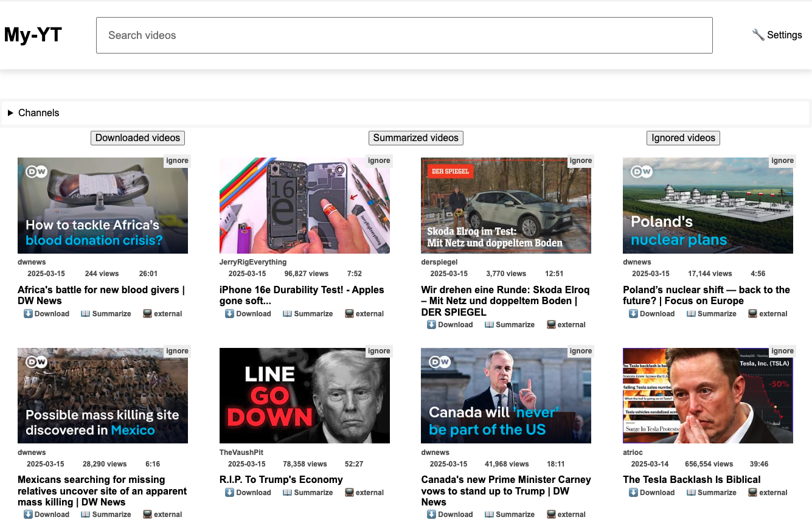Viewport: 812px width, 531px height.
Task: Click external TV icon for R.I.P. To Trump's Economy
Action: pos(349,493)
